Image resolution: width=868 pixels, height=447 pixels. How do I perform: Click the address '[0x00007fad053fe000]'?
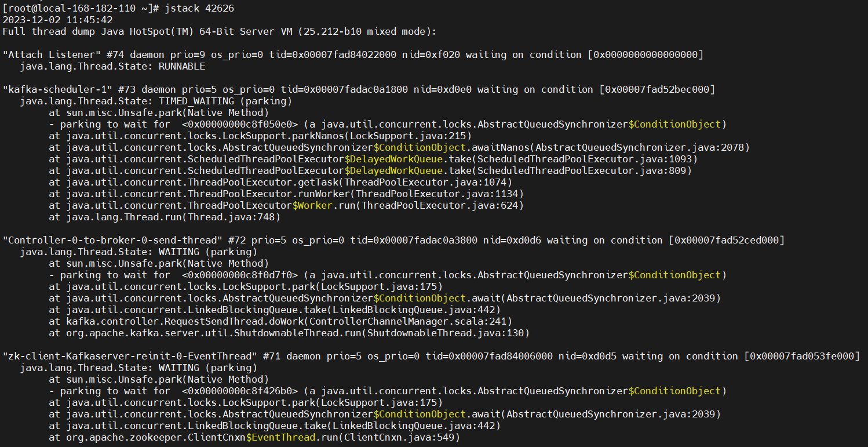[x=802, y=356]
